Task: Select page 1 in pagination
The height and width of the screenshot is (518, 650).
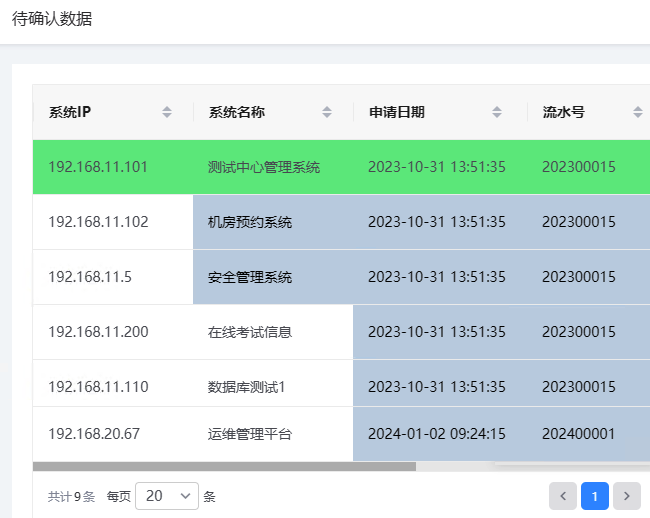Action: point(595,496)
